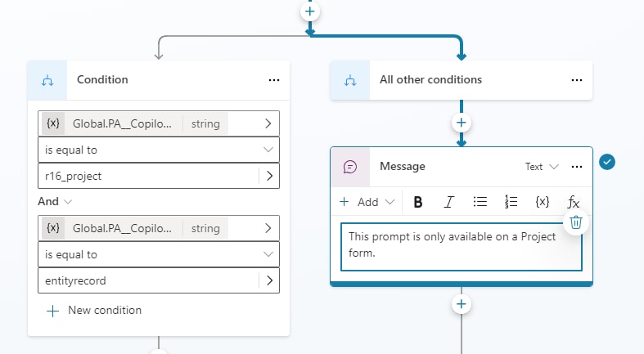Image resolution: width=644 pixels, height=354 pixels.
Task: Open the formula fx editor
Action: (x=574, y=202)
